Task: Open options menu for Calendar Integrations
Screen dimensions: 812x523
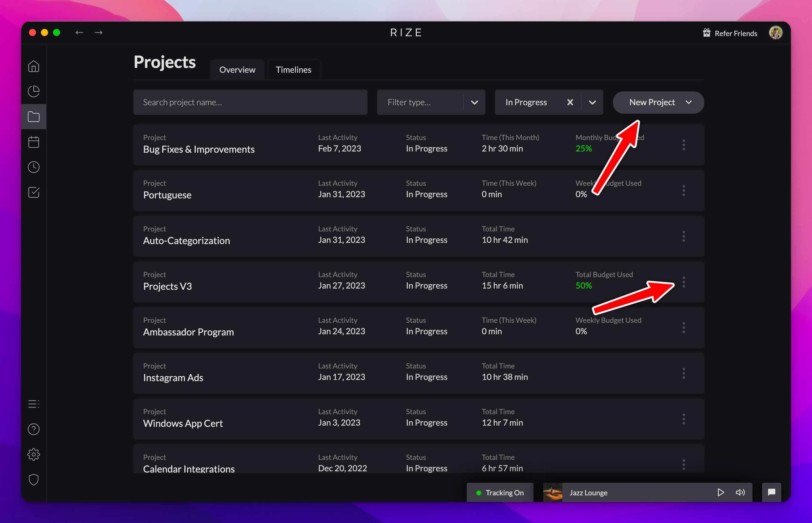Action: 684,464
